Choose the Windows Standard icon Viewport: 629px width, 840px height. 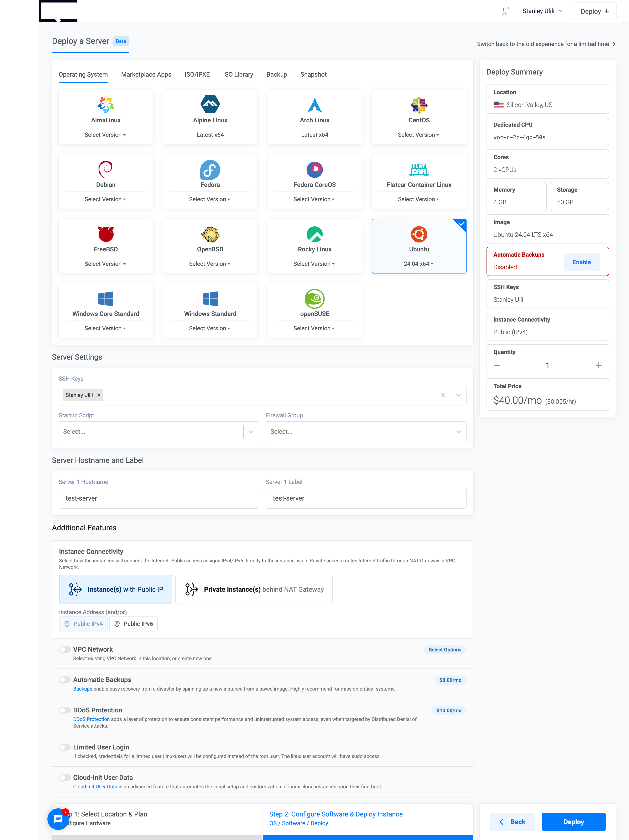[x=210, y=299]
